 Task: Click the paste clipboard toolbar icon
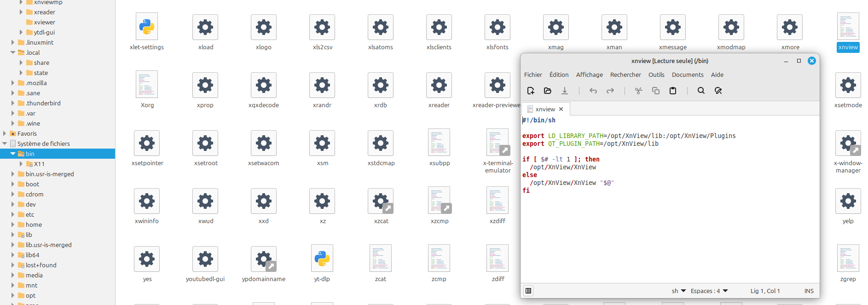tap(673, 91)
